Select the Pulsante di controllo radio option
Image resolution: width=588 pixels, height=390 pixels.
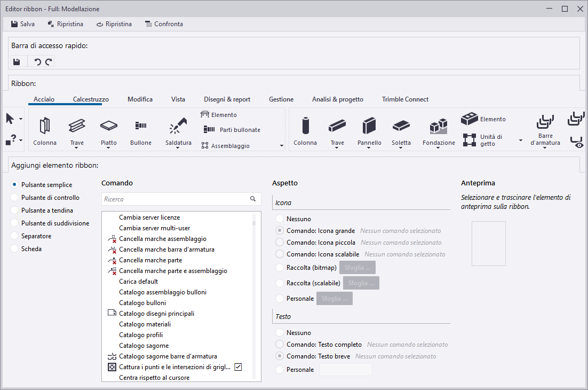tap(14, 198)
